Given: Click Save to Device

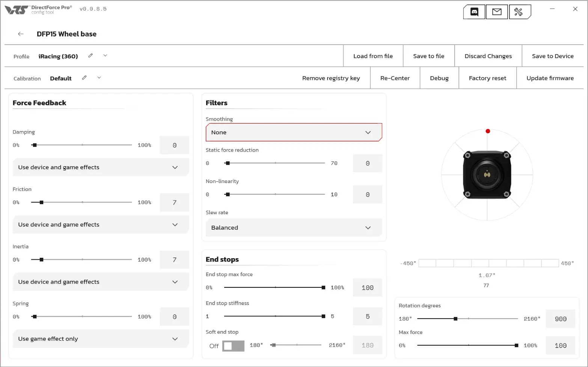Looking at the screenshot, I should (x=553, y=56).
